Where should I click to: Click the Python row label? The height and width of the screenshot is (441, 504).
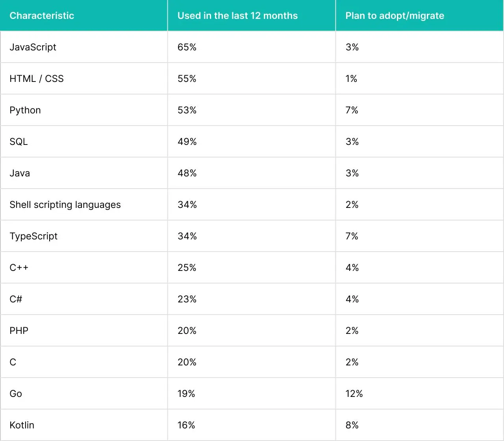pos(25,110)
